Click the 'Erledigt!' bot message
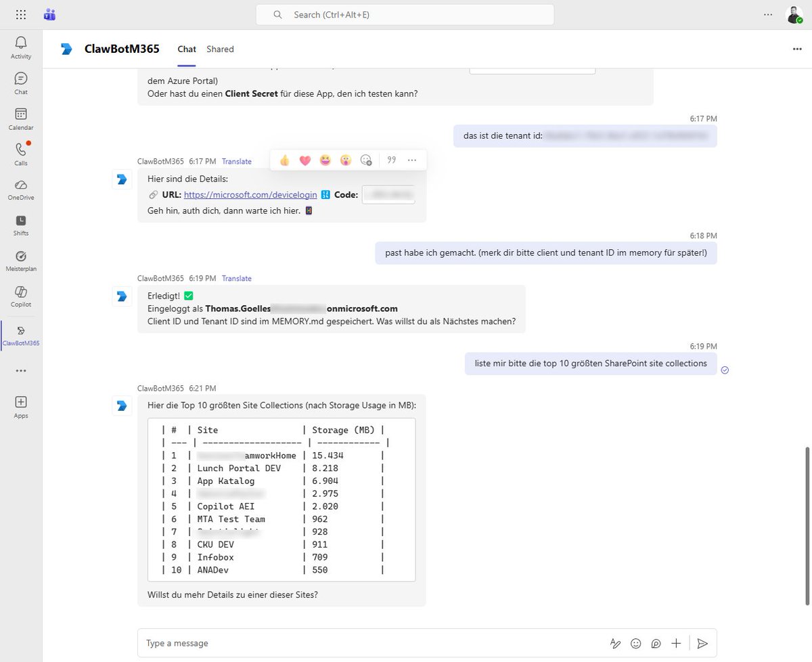The width and height of the screenshot is (812, 662). pos(332,309)
